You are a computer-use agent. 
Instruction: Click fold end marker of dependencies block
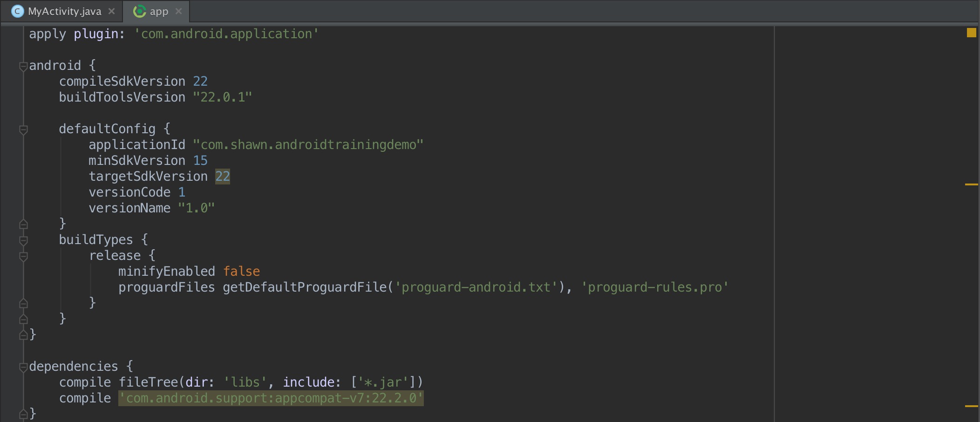23,414
